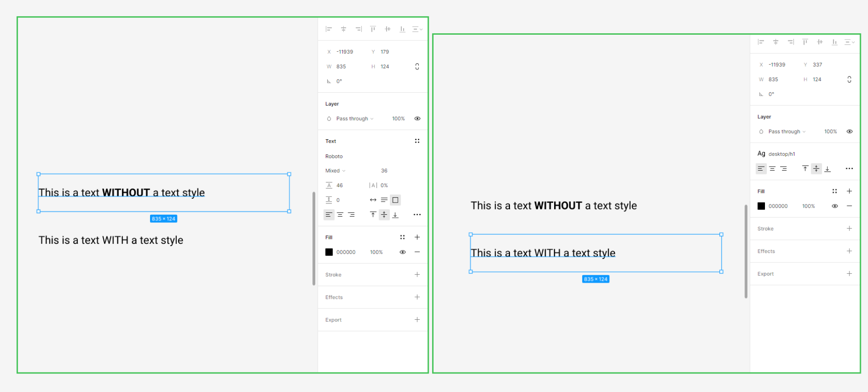Set vertical align middle in right screenshot

[x=816, y=169]
